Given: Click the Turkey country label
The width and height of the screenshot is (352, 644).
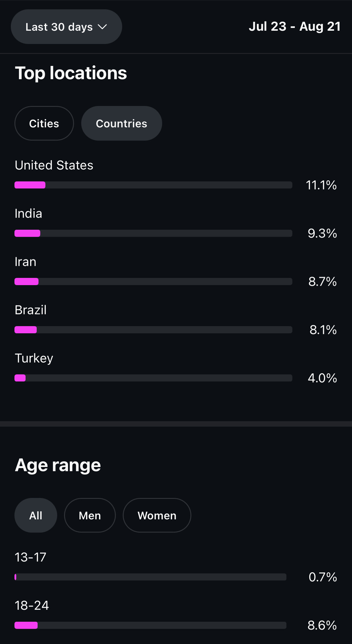Looking at the screenshot, I should tap(34, 358).
